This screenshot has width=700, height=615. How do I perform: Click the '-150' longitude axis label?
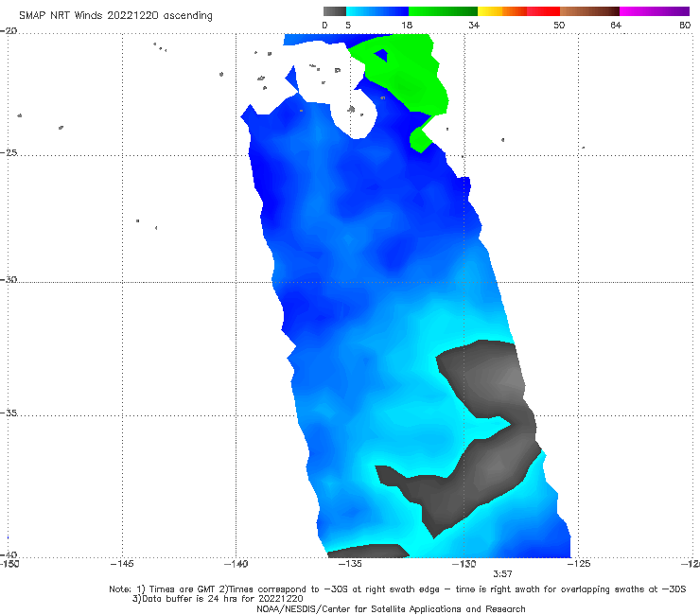[9, 564]
